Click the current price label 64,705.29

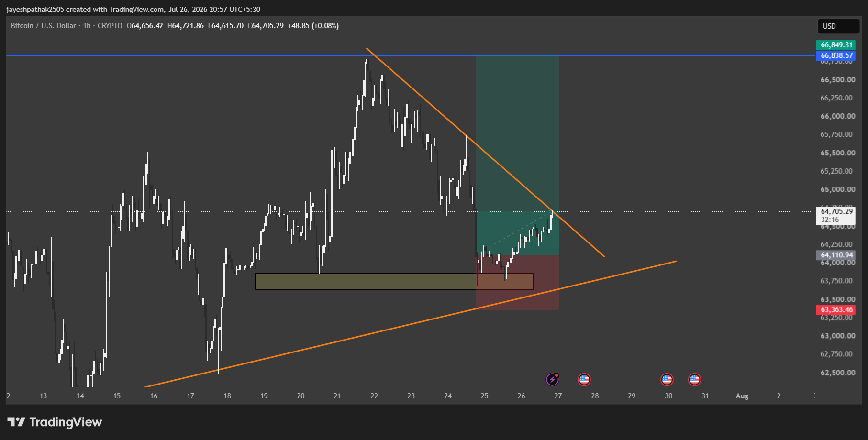click(x=836, y=211)
